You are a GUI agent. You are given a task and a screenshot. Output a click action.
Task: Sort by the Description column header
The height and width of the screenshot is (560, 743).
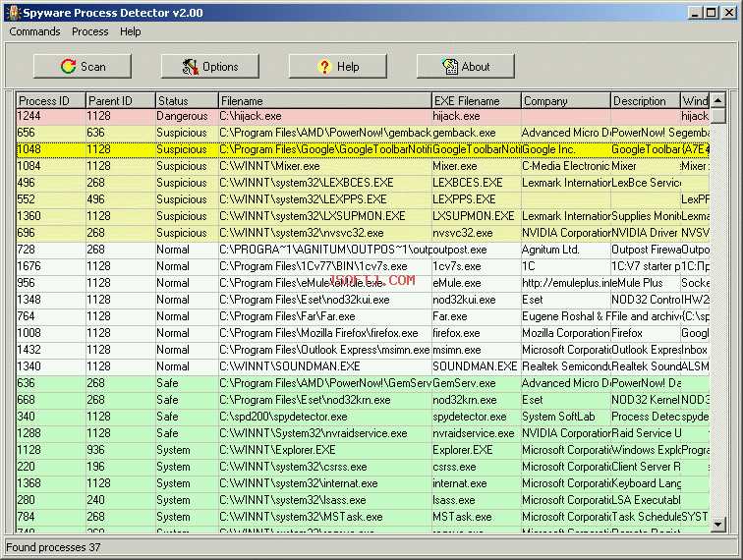click(x=646, y=100)
